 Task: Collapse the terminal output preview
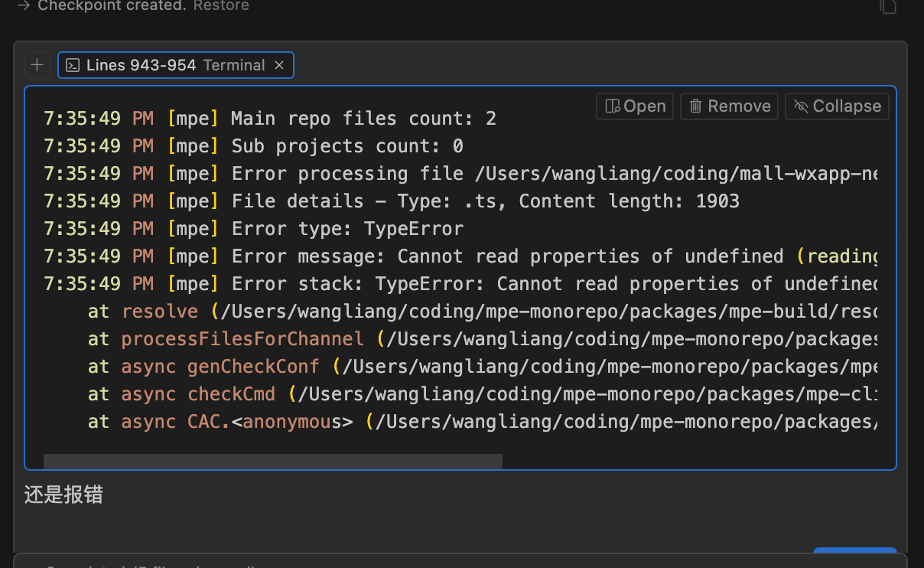click(837, 106)
